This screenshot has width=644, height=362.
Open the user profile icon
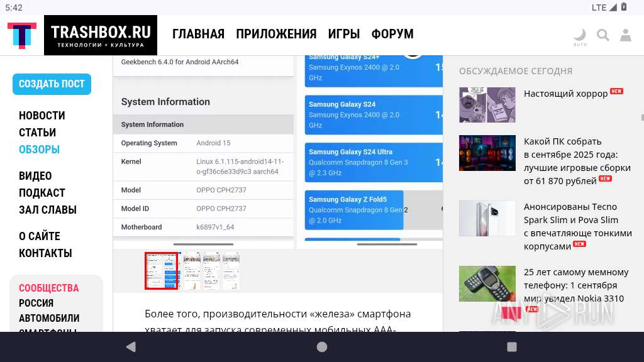point(626,35)
